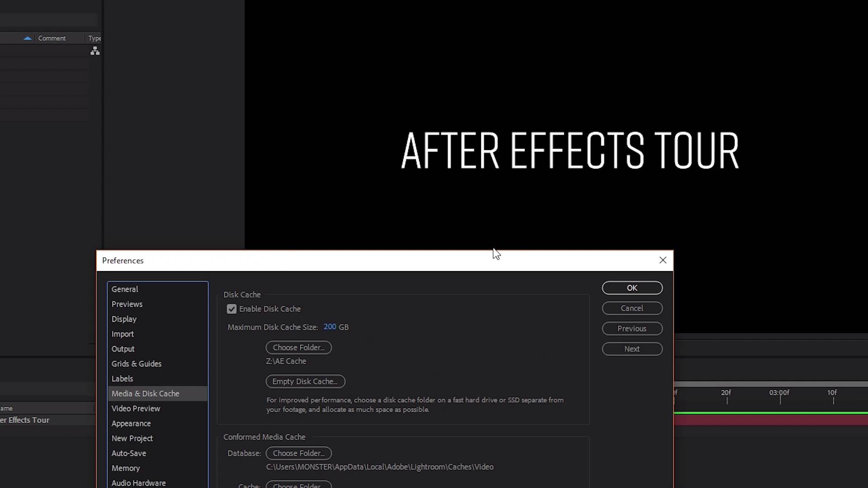Select the Output preferences category
Viewport: 868px width, 488px height.
(122, 348)
